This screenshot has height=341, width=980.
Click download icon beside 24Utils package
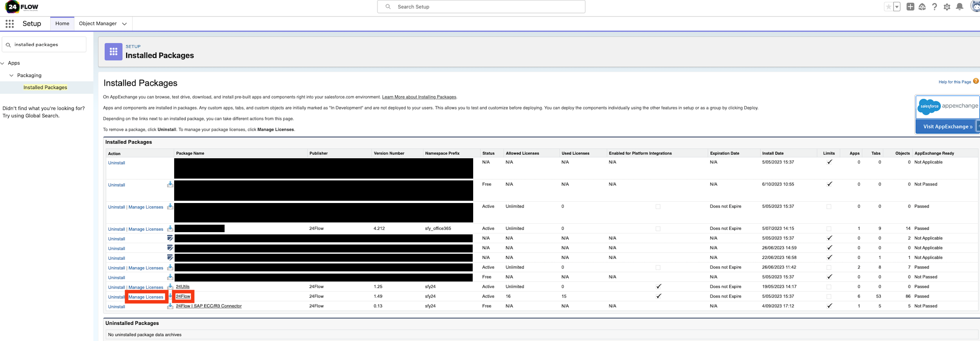coord(170,287)
